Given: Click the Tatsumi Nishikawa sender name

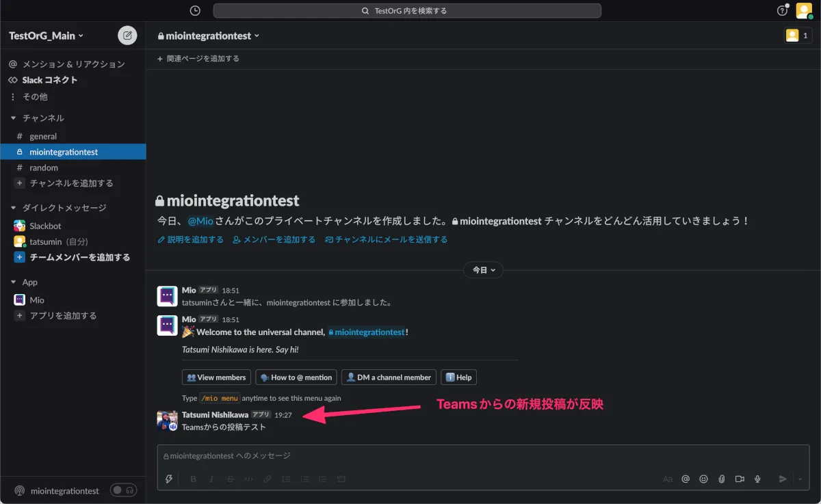Looking at the screenshot, I should click(215, 415).
